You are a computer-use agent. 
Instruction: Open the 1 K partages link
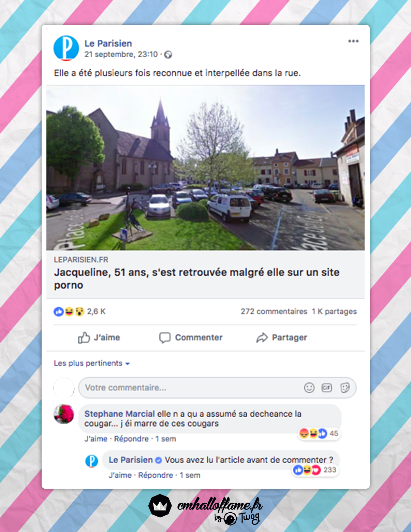coord(334,311)
